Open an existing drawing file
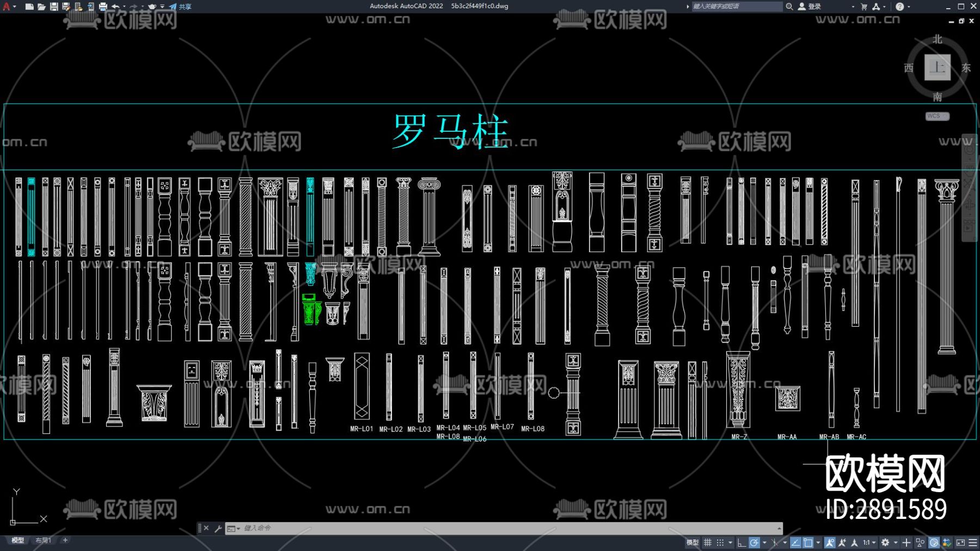This screenshot has height=551, width=980. [x=41, y=7]
